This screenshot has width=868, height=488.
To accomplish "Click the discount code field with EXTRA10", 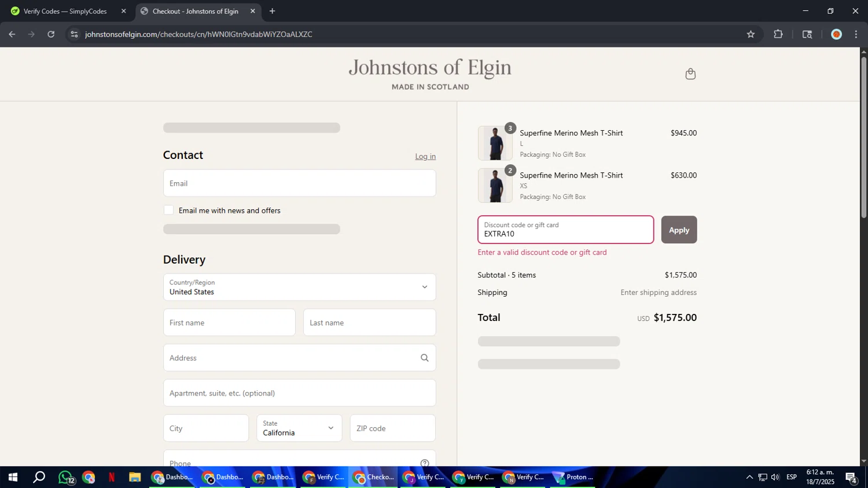I will 566,230.
